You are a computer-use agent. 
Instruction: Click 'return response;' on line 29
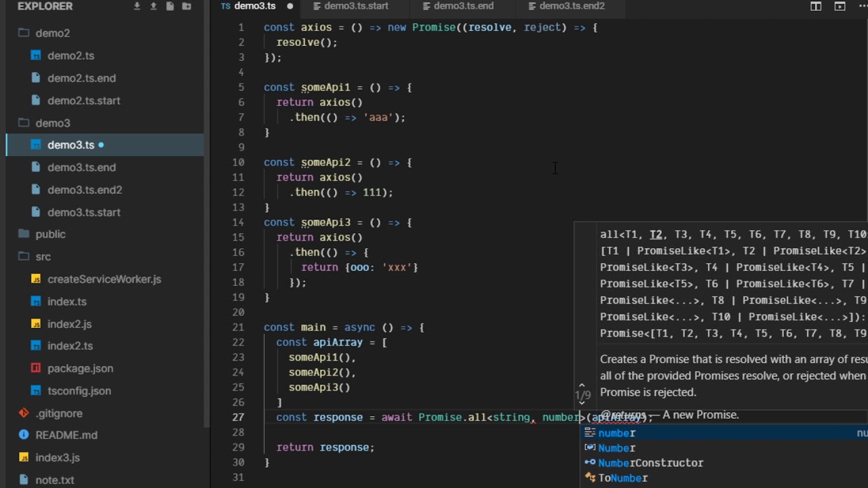pos(325,447)
